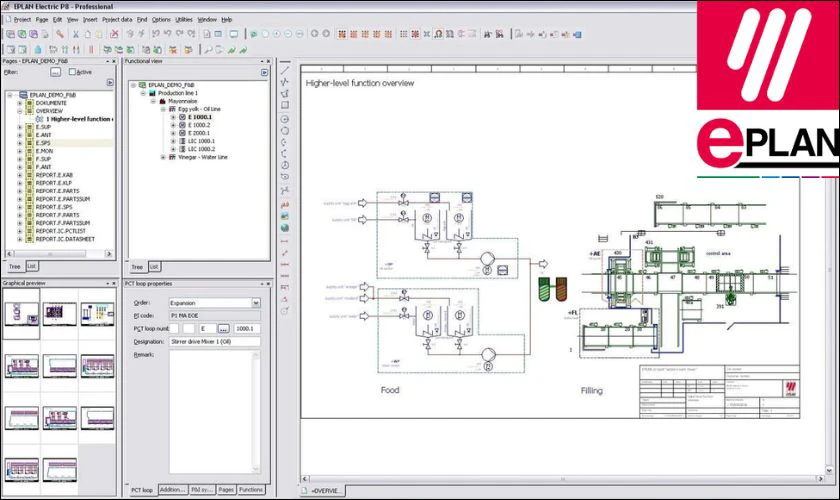Screen dimensions: 840x500
Task: Expand the Vinegar - Water Line node
Action: (x=163, y=158)
